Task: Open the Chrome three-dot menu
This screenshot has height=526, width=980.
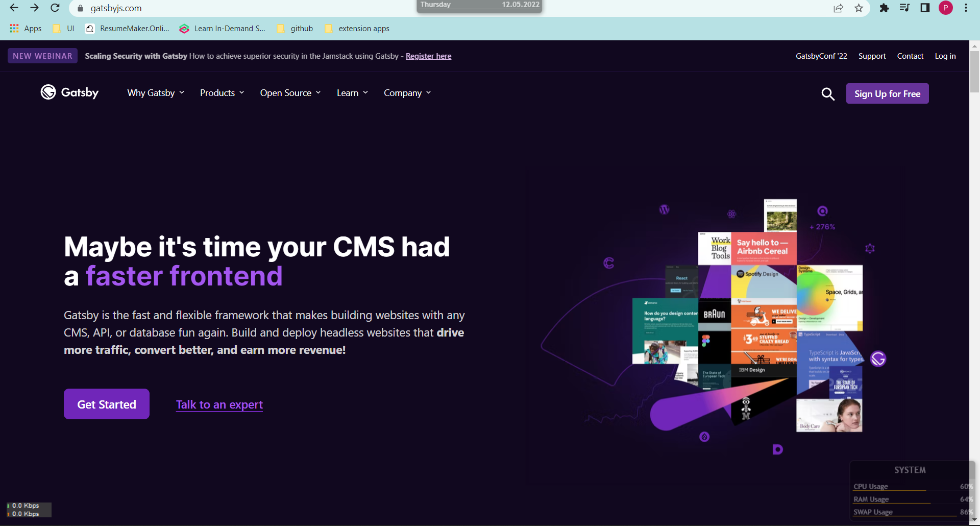Action: [966, 8]
